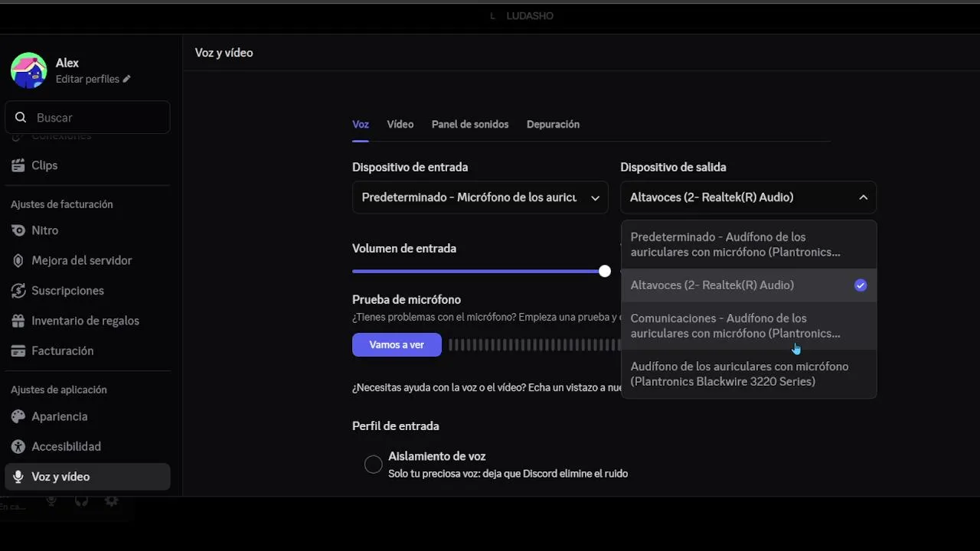Click the Suscripciones refresh icon
980x551 pixels.
[x=18, y=291]
